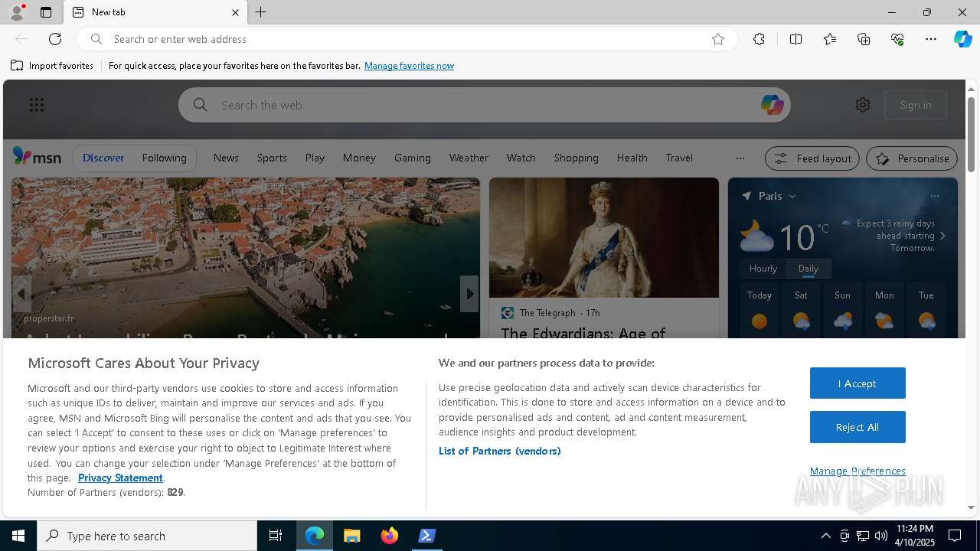Select Mon forecast day
The width and height of the screenshot is (980, 551).
coord(884,311)
